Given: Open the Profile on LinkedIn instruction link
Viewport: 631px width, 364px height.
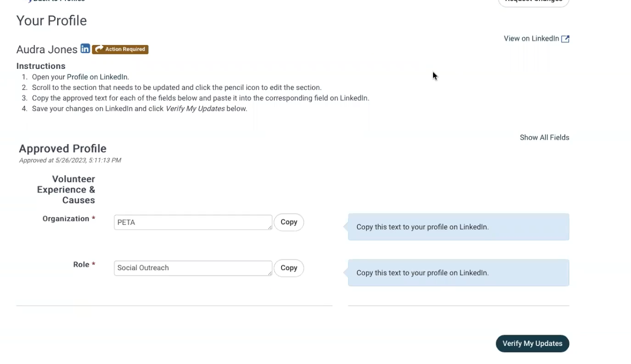Looking at the screenshot, I should (x=97, y=77).
